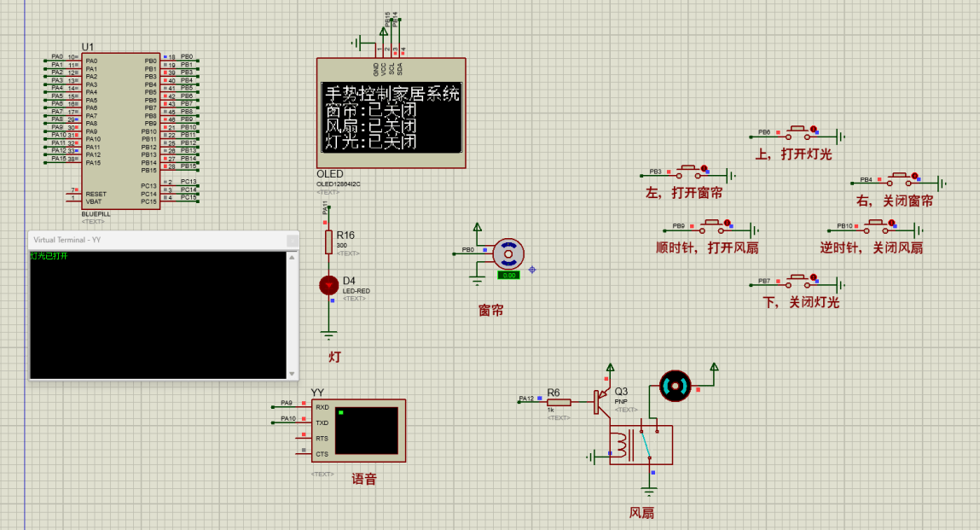Screen dimensions: 980x530
Task: Click the R6 1k resistor
Action: pos(559,403)
